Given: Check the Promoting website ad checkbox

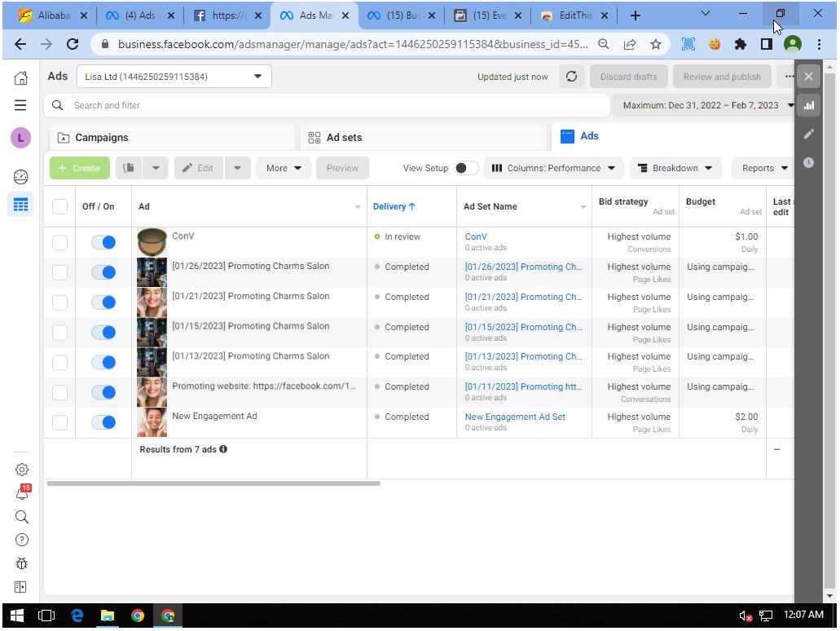Looking at the screenshot, I should [x=60, y=392].
